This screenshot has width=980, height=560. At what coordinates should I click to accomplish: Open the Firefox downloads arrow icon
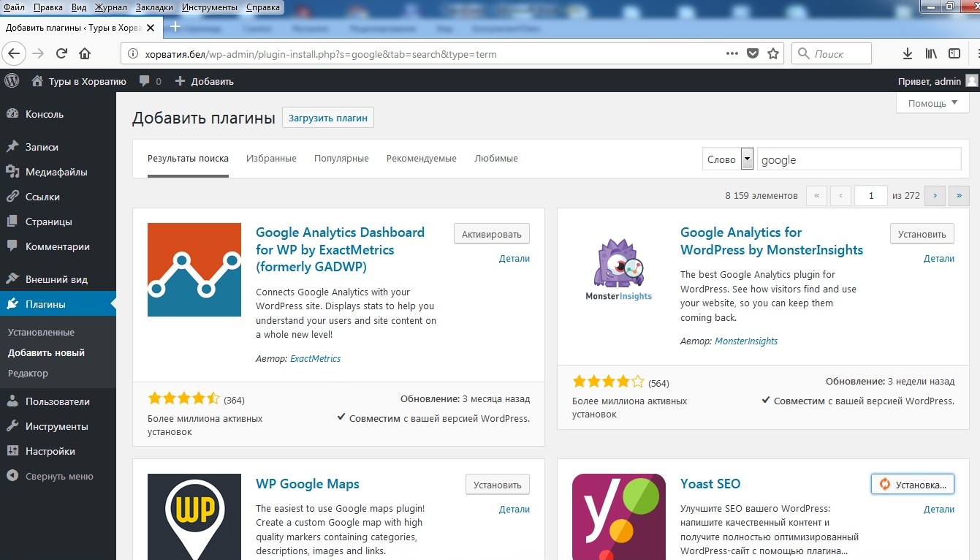[907, 53]
